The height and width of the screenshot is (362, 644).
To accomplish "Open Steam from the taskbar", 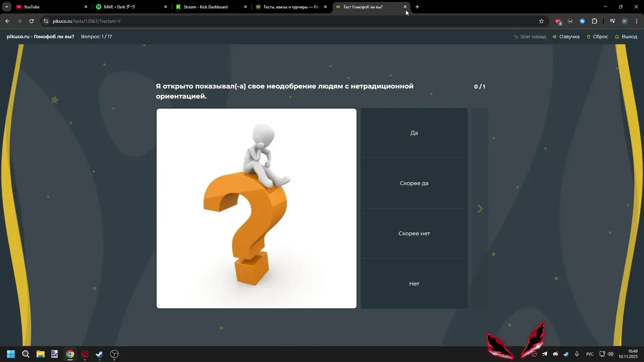I will pos(100,354).
